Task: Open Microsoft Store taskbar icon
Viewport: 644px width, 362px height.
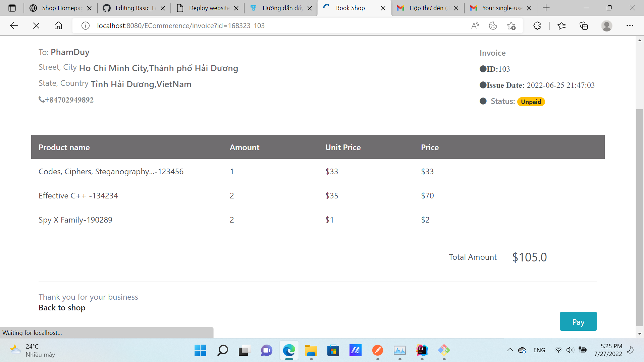Action: (333, 350)
